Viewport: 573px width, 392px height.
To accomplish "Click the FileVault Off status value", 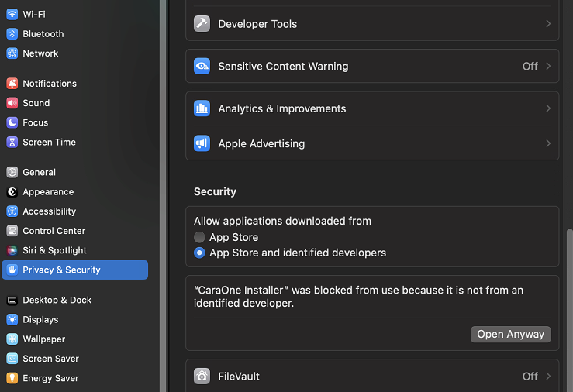I will tap(530, 377).
